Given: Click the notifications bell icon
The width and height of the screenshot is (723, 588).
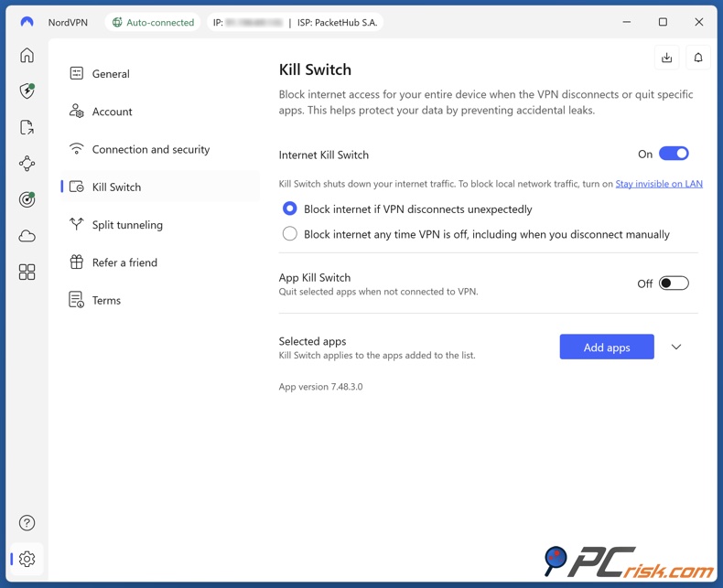Looking at the screenshot, I should coord(698,58).
